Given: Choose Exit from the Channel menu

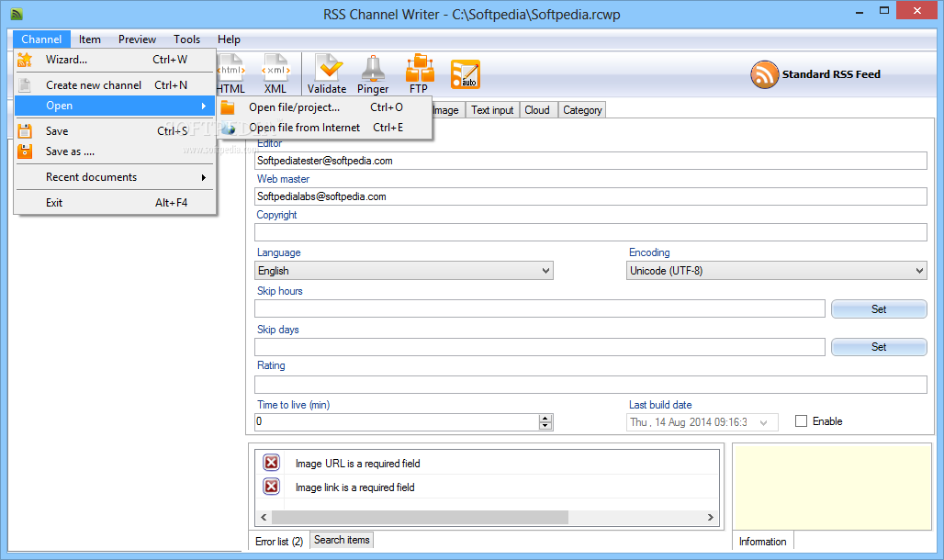Looking at the screenshot, I should point(115,203).
